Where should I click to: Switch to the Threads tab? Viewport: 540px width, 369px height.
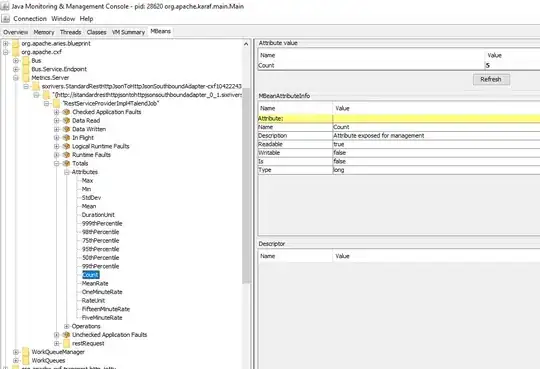[x=71, y=32]
